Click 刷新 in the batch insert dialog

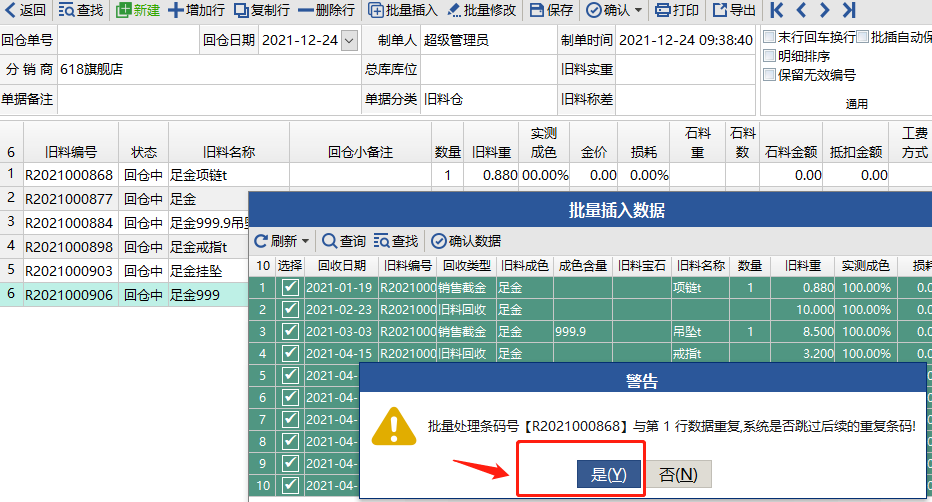point(276,241)
